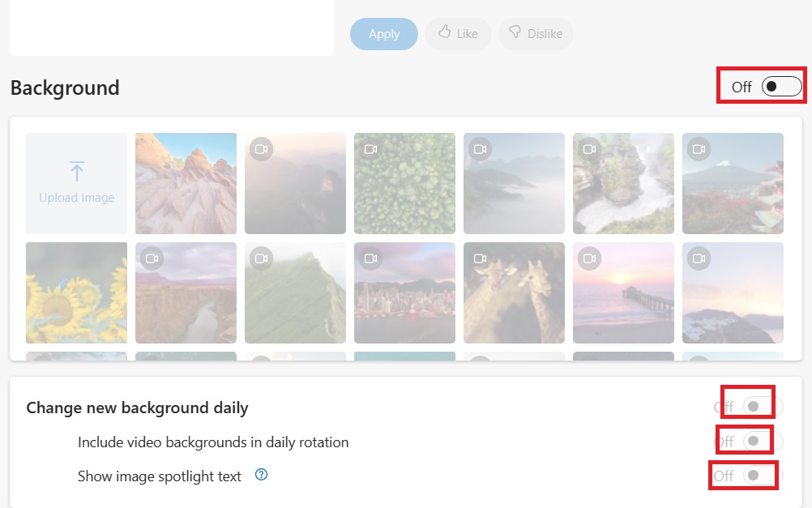Click the thumbs-down Dislike icon
This screenshot has height=508, width=812.
click(514, 33)
